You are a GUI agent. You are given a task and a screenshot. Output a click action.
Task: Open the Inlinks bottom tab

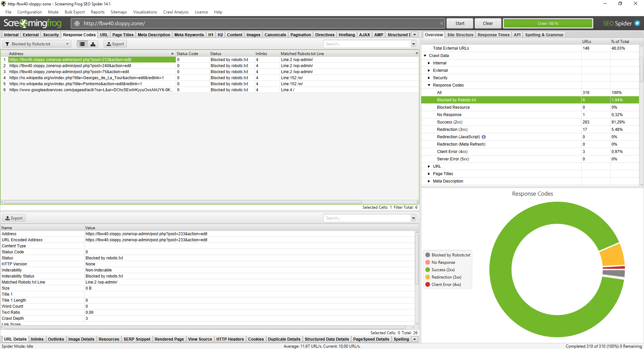pyautogui.click(x=37, y=339)
